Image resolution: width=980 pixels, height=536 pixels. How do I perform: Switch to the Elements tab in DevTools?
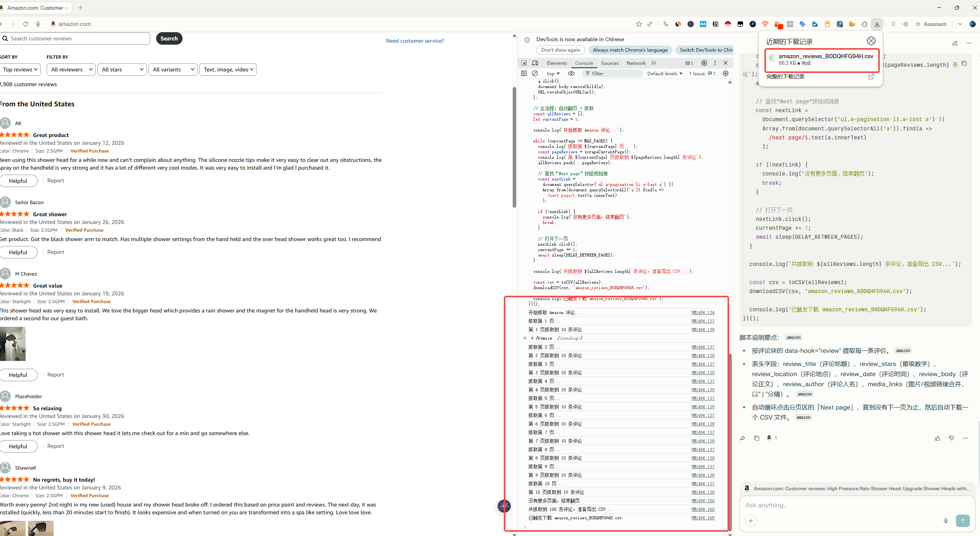point(557,63)
